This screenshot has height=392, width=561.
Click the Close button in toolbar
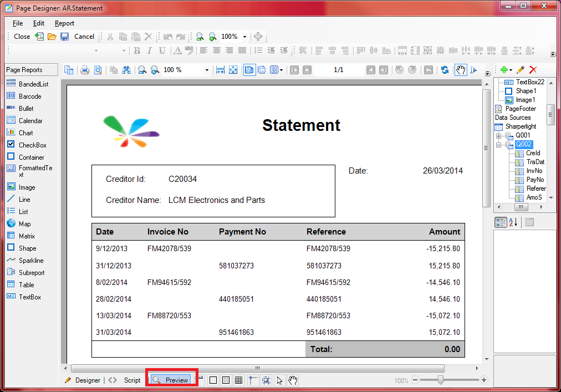[x=22, y=37]
